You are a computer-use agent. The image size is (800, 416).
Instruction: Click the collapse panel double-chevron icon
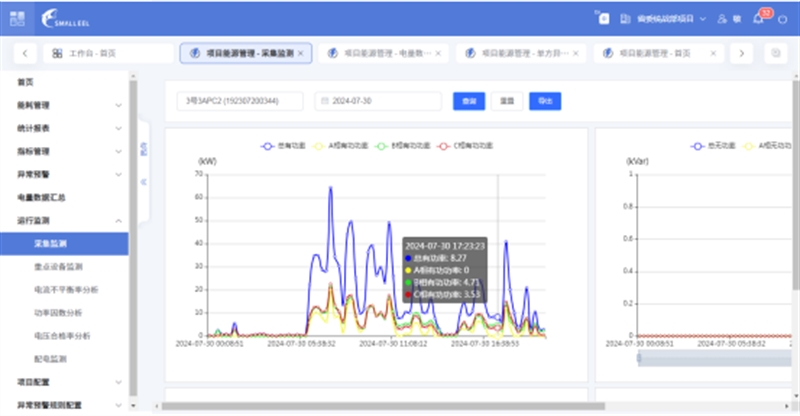coord(141,181)
